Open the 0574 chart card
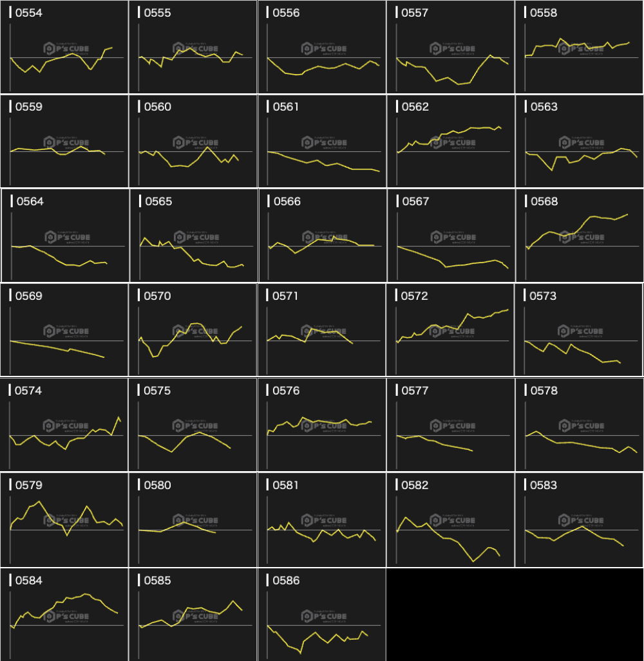644x661 pixels. tap(64, 425)
